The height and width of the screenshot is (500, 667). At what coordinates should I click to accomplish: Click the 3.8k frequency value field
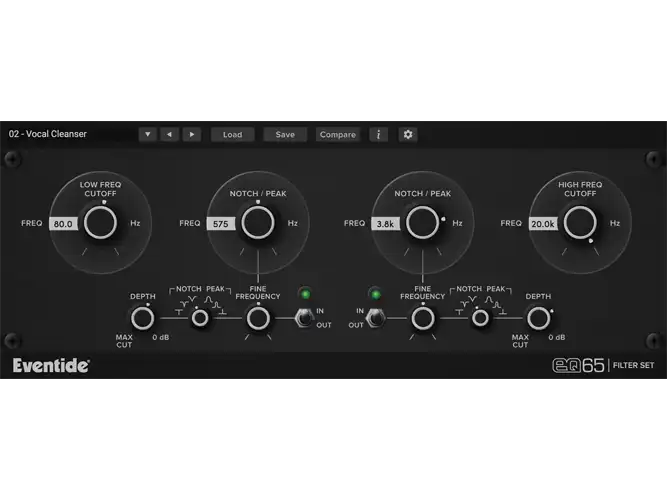385,224
